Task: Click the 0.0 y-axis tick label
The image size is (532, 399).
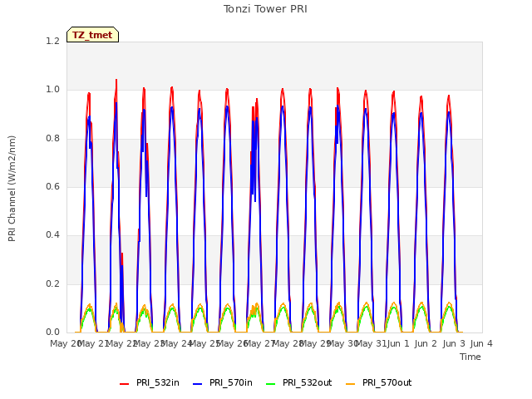Action: pos(52,332)
